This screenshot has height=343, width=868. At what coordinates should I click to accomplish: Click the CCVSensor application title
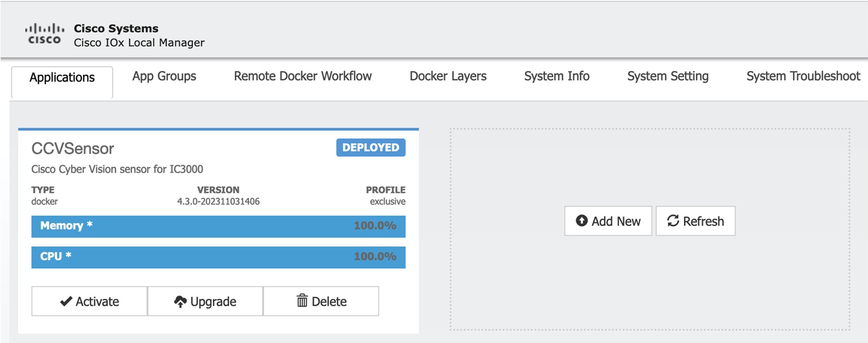click(73, 148)
